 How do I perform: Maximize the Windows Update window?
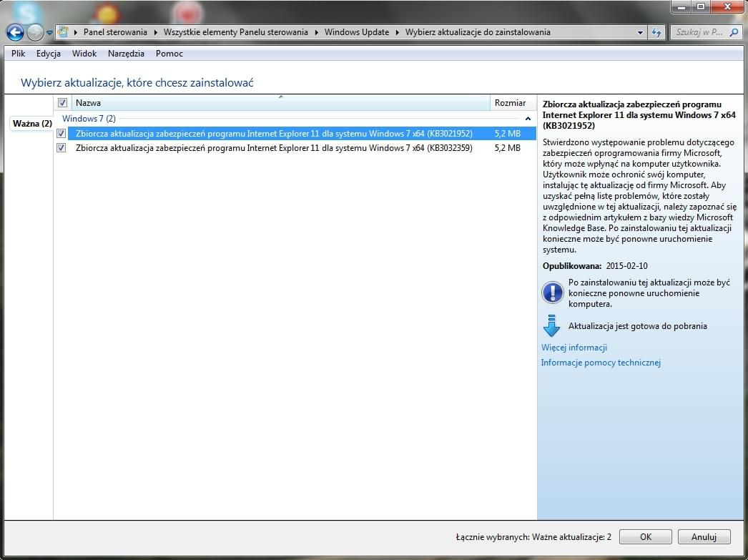[x=701, y=6]
